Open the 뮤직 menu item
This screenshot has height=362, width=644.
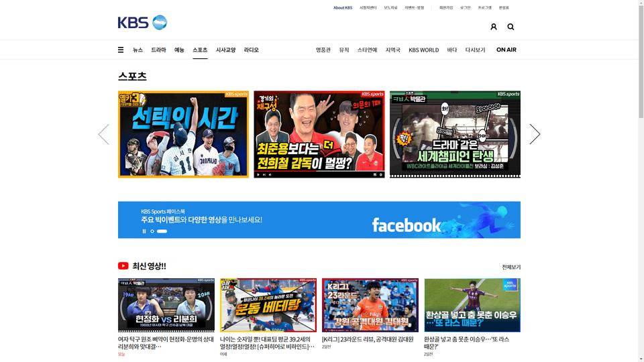tap(343, 50)
